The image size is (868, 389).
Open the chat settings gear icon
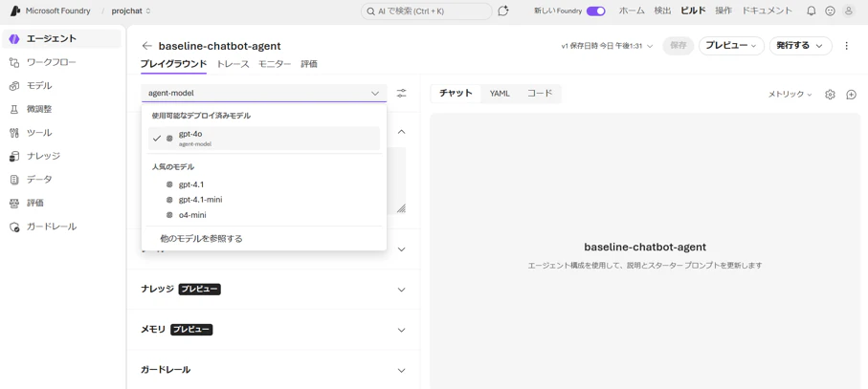coord(830,95)
